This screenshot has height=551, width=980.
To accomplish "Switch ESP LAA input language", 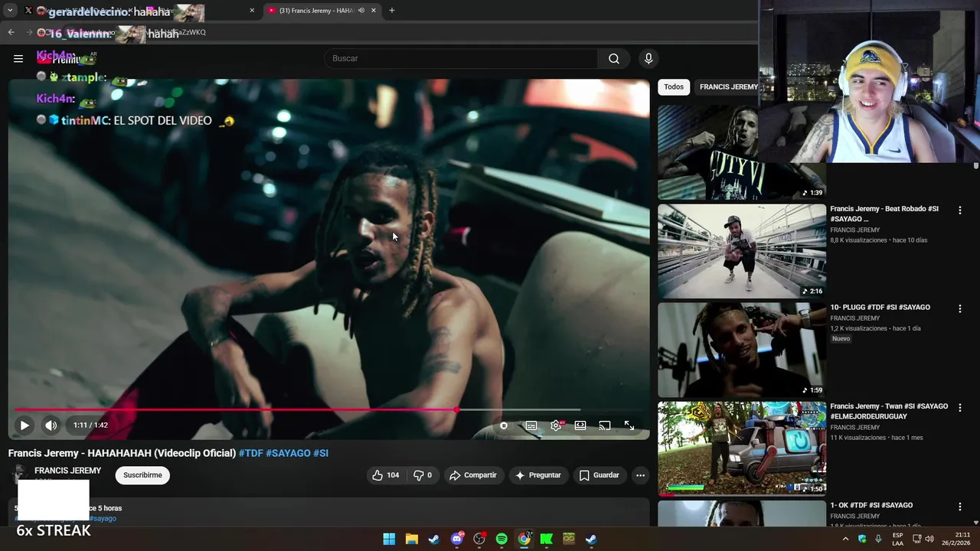I will tap(897, 539).
